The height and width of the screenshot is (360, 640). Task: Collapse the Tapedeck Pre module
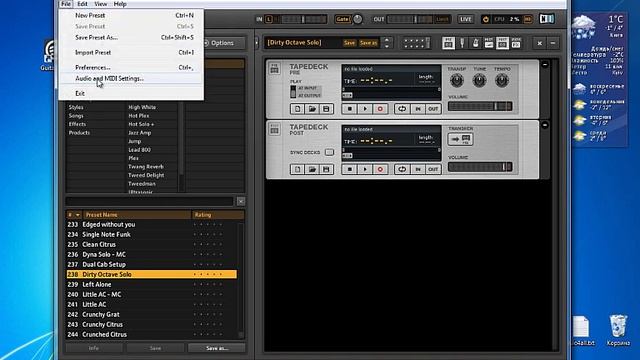pos(544,64)
